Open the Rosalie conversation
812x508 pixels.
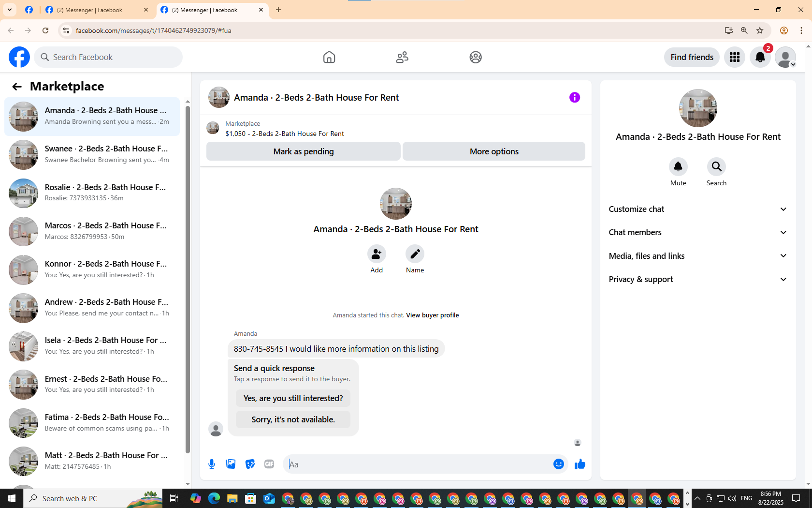click(92, 193)
